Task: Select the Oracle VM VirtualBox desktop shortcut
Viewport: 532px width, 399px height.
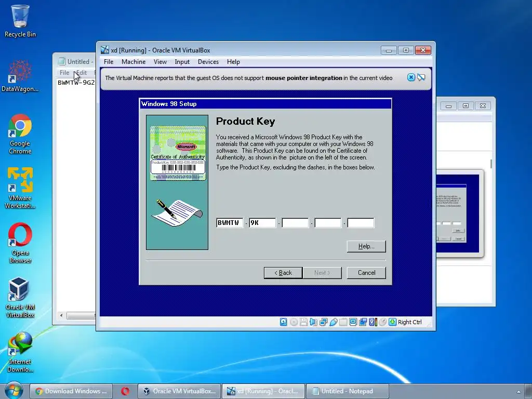Action: point(20,298)
